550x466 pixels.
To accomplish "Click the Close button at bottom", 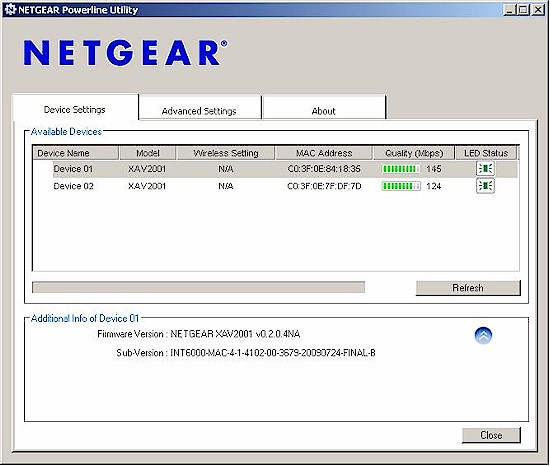I will click(x=491, y=435).
